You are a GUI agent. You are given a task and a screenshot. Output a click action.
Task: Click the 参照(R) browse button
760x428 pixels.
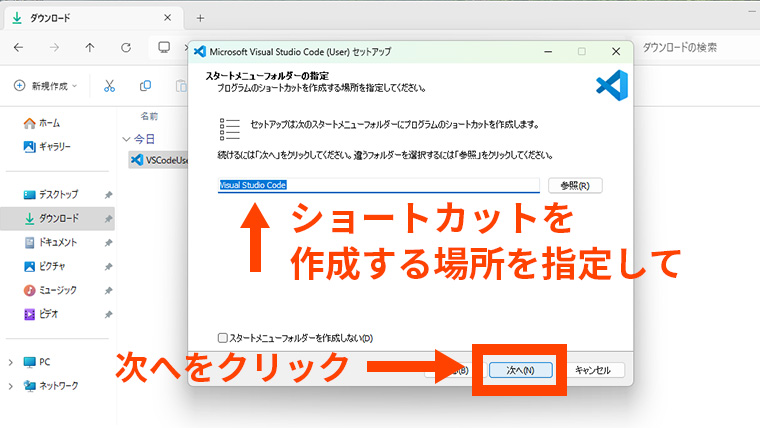(575, 185)
